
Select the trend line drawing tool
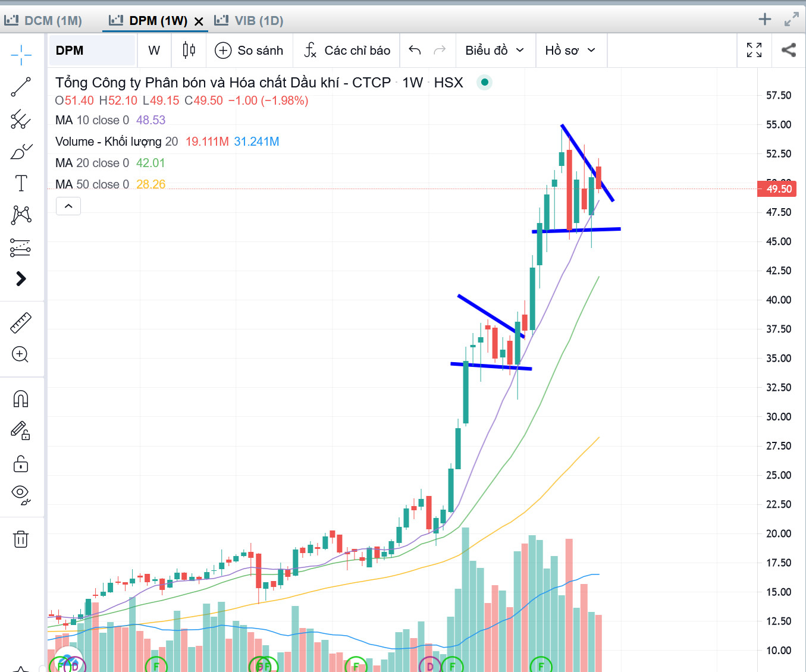[x=21, y=87]
